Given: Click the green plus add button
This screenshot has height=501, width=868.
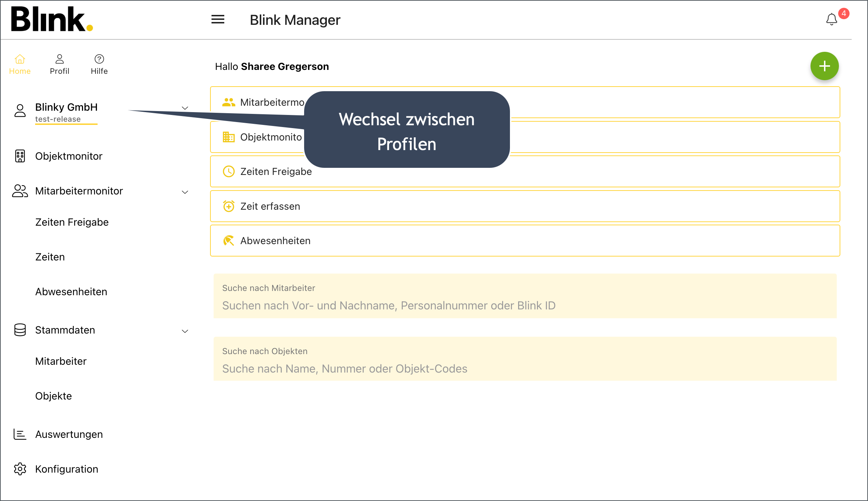Looking at the screenshot, I should 824,66.
